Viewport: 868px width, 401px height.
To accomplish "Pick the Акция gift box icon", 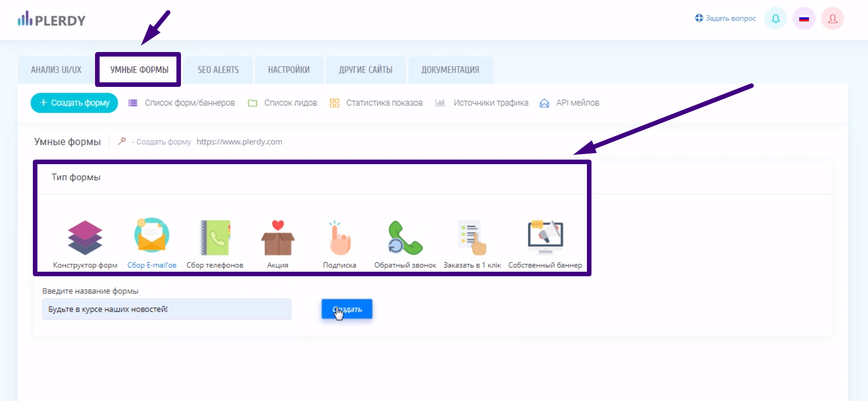I will pyautogui.click(x=278, y=238).
